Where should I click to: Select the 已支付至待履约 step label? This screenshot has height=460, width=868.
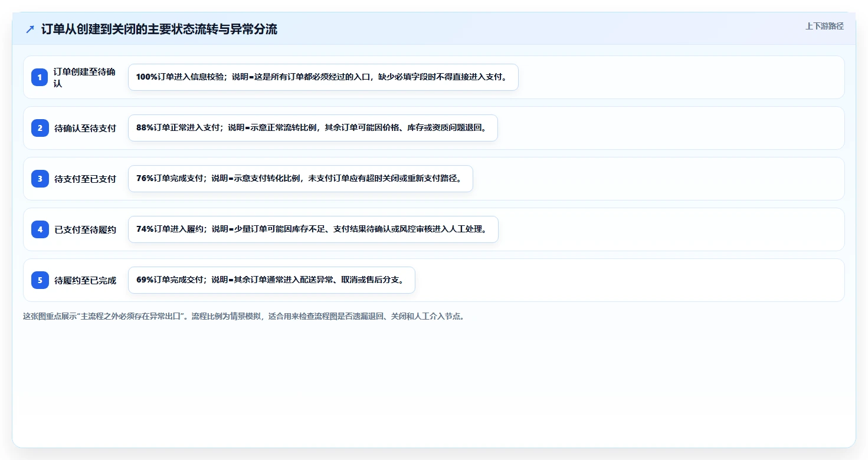(86, 229)
